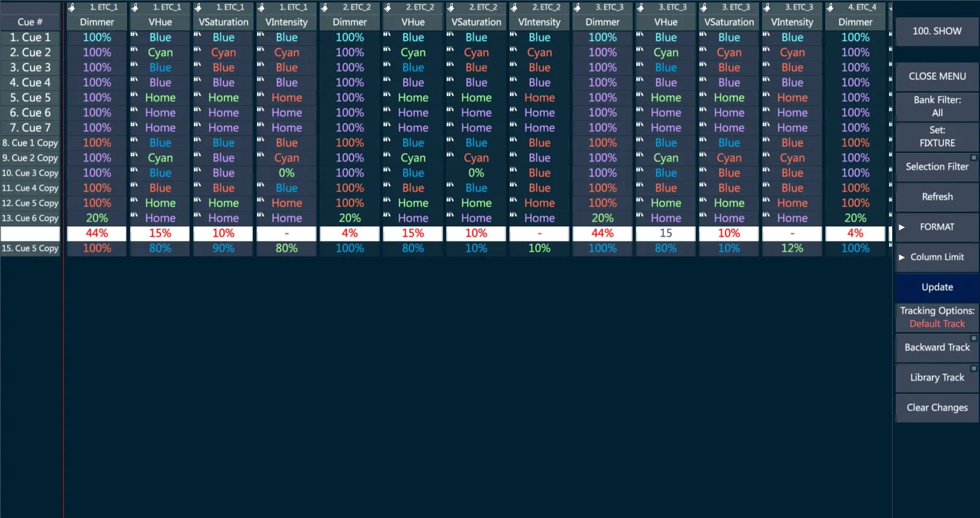Click fixture icon above ETC_1 VSaturation column
The height and width of the screenshot is (518, 980).
[198, 8]
